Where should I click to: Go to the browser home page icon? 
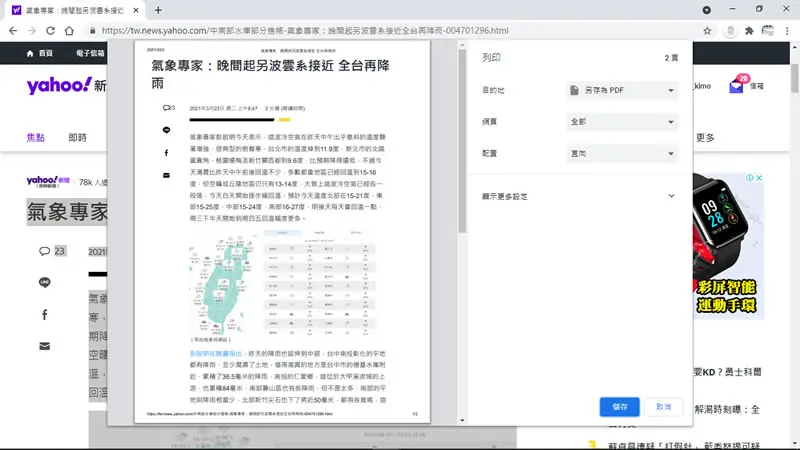pyautogui.click(x=69, y=31)
